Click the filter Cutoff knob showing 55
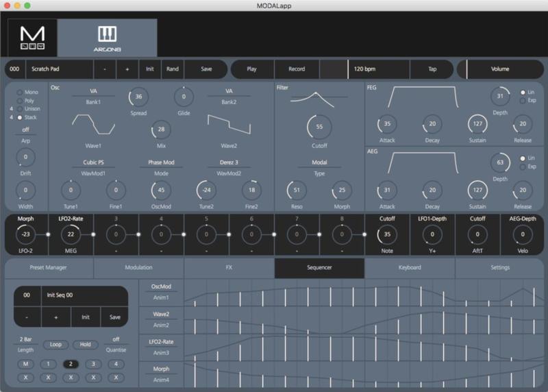 pyautogui.click(x=319, y=127)
